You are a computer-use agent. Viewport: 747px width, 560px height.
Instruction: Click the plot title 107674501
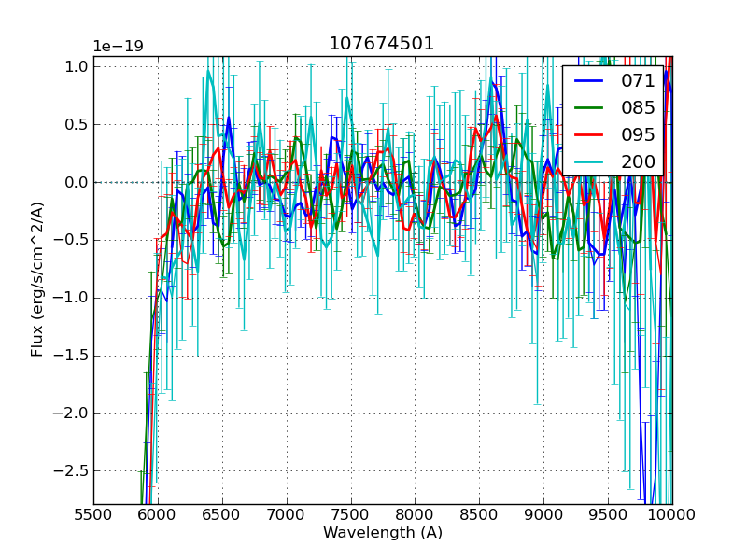(382, 44)
